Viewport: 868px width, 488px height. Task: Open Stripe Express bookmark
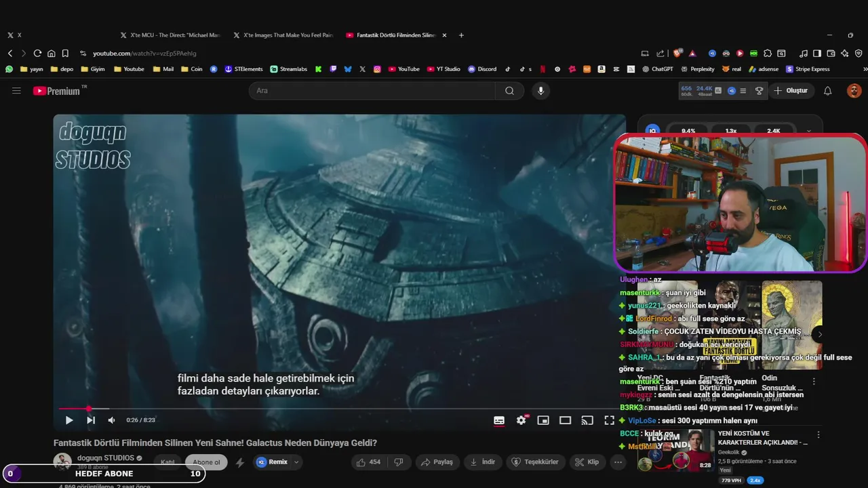point(808,69)
